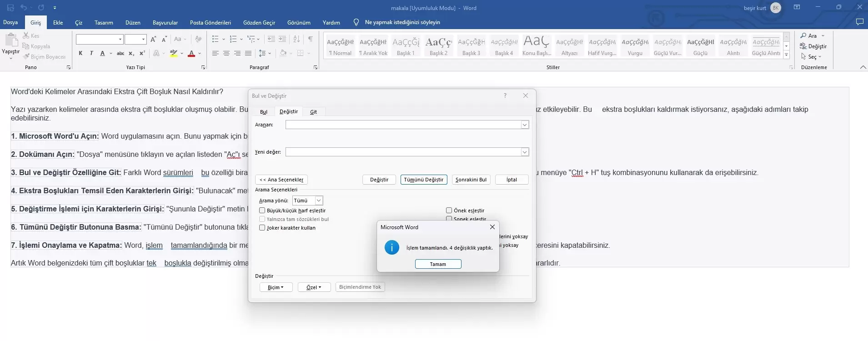Open the Yazı Tipi dialog launcher
This screenshot has height=341, width=868.
[203, 67]
